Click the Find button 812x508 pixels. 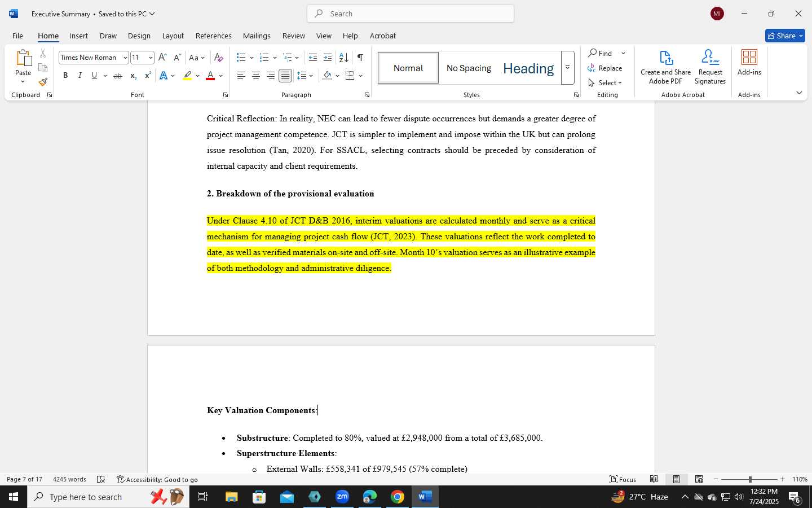[601, 53]
